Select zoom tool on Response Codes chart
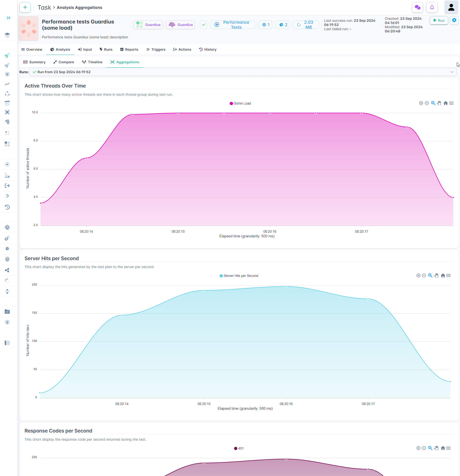This screenshot has height=476, width=460. click(x=430, y=448)
